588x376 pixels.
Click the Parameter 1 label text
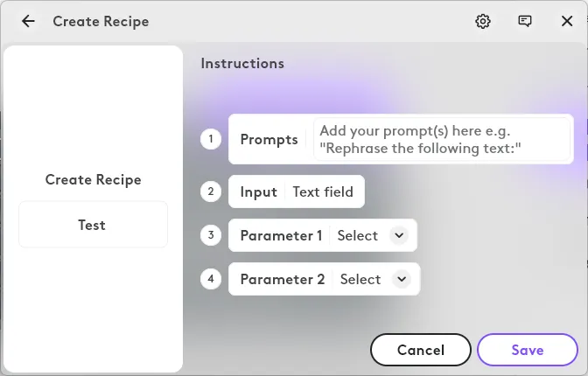click(281, 235)
